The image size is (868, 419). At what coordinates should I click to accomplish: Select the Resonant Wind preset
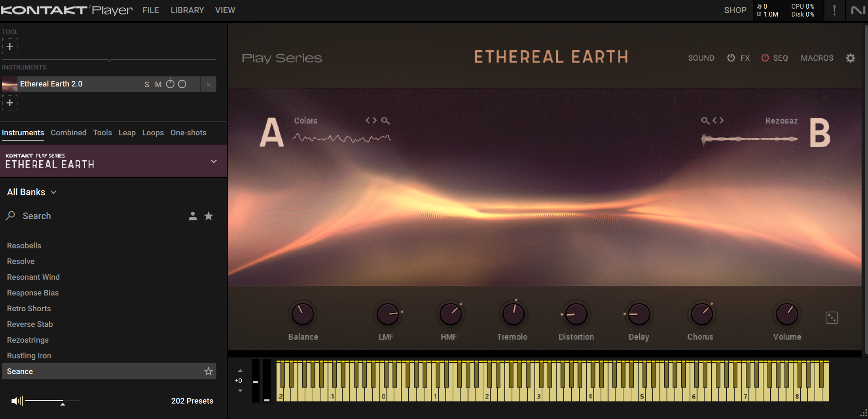(x=33, y=277)
